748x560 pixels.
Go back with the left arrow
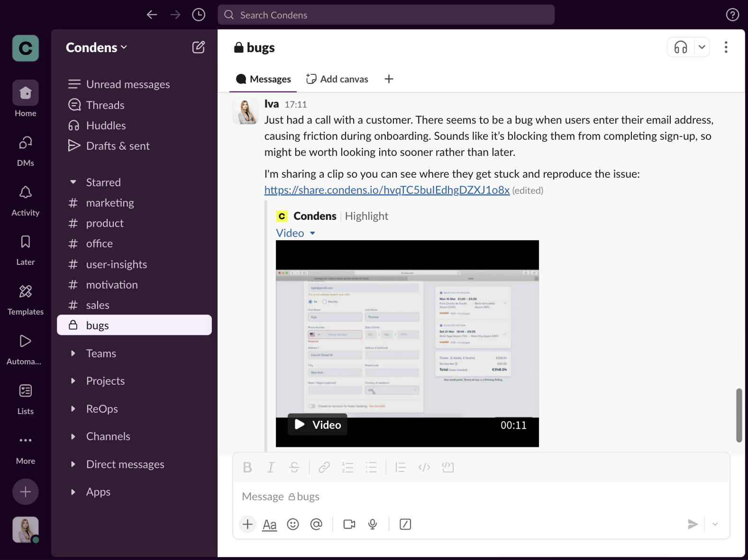click(x=152, y=15)
